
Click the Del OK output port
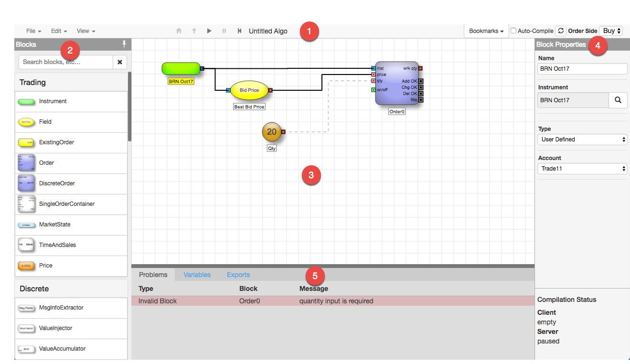coord(421,94)
